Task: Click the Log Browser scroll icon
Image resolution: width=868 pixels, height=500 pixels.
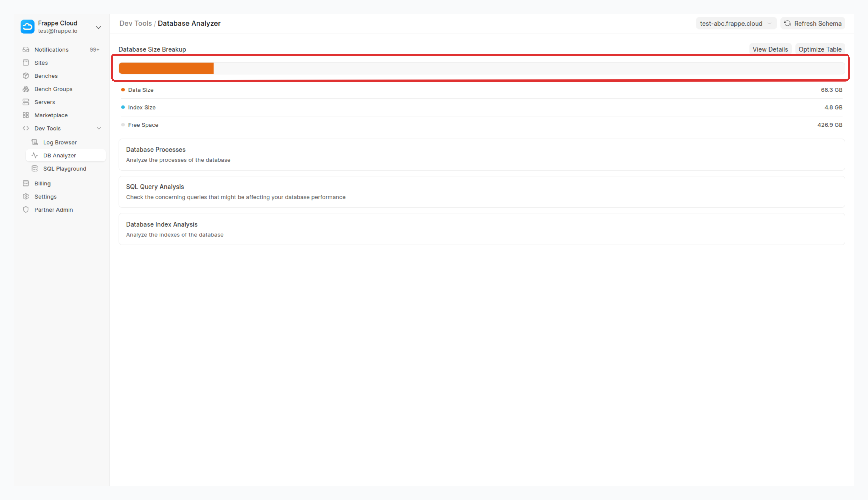Action: 35,142
